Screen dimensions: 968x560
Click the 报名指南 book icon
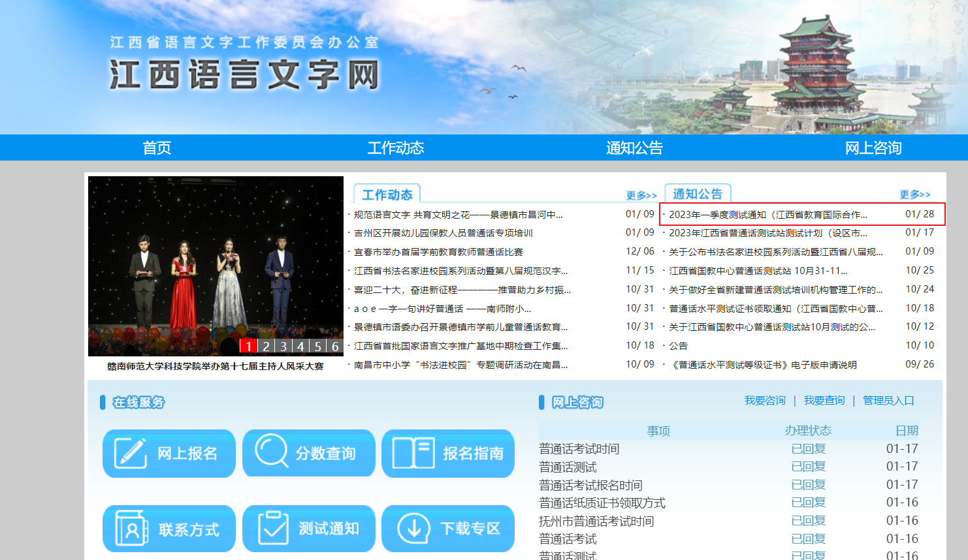(413, 453)
